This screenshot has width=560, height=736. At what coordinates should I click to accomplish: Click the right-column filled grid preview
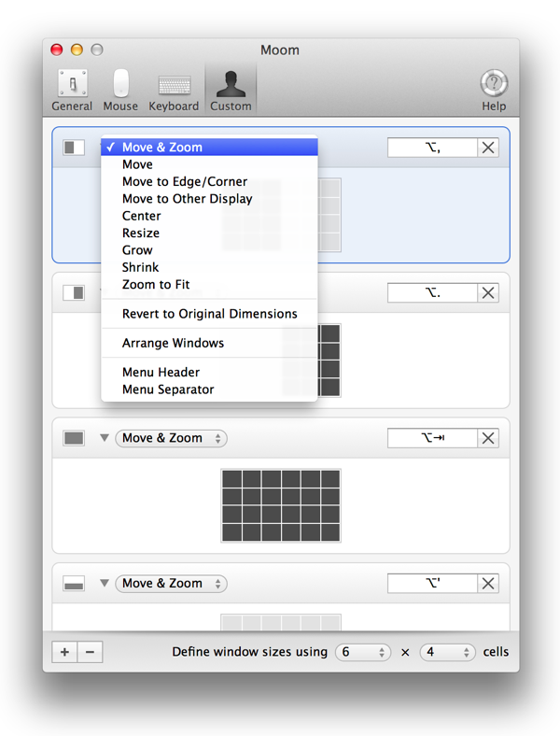click(329, 361)
